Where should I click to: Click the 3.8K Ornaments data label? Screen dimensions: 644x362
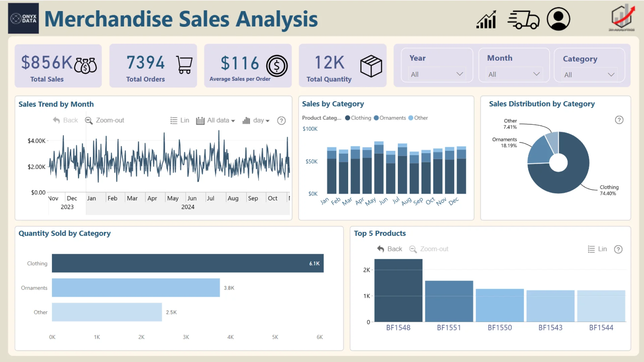point(229,288)
